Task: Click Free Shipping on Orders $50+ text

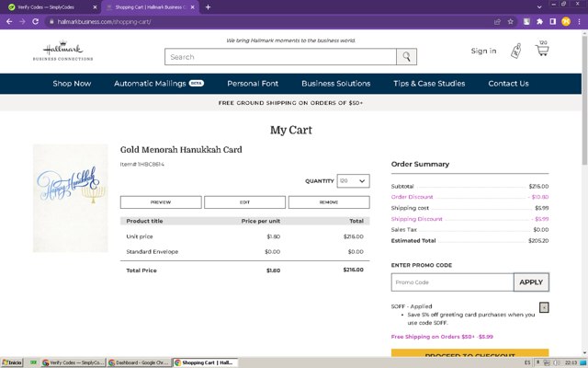Action: click(442, 337)
